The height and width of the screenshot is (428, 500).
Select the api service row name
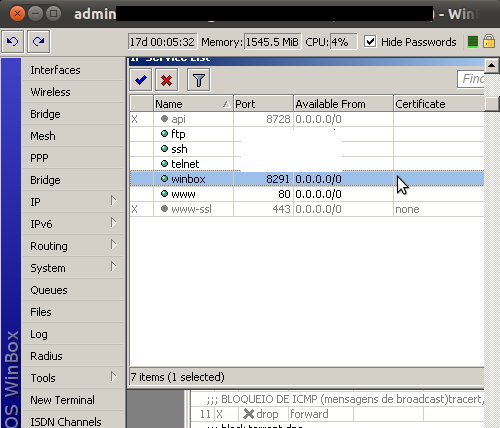point(178,119)
